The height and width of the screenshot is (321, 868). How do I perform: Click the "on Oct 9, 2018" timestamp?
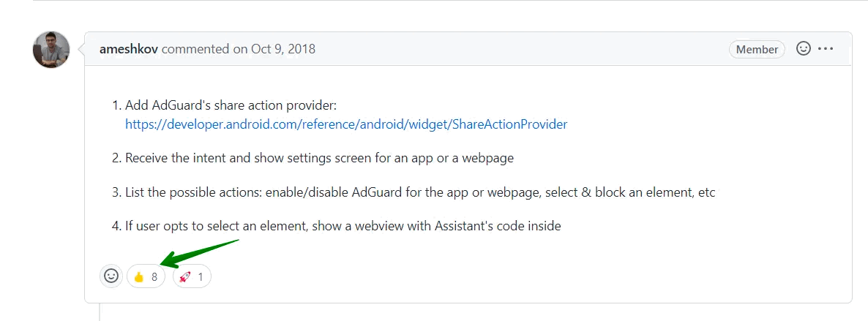pyautogui.click(x=274, y=49)
